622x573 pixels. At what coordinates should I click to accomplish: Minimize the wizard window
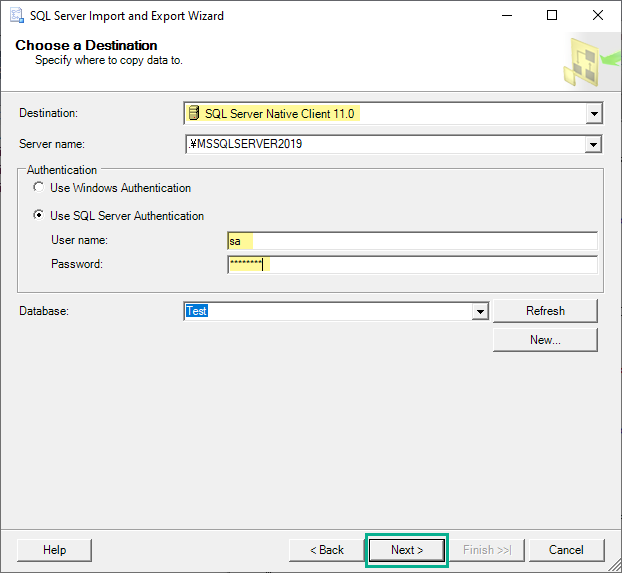point(507,15)
